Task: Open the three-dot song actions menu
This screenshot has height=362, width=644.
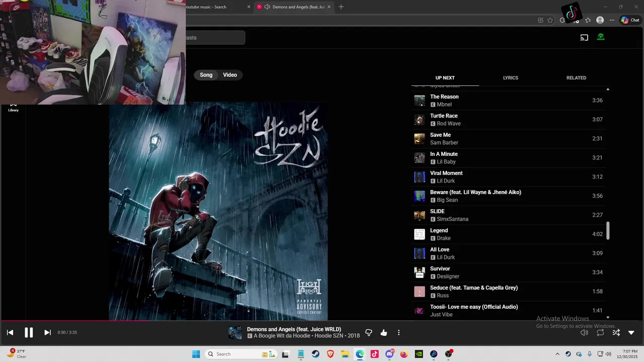Action: 398,332
